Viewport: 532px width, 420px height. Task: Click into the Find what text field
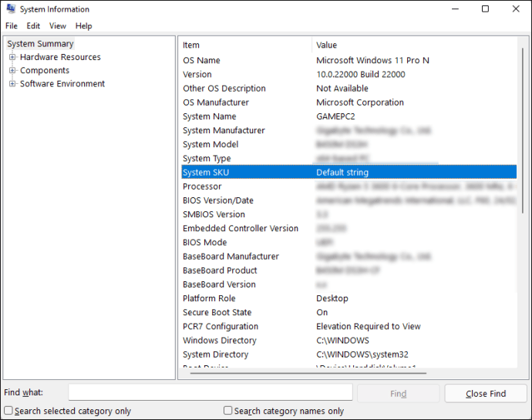pyautogui.click(x=210, y=393)
